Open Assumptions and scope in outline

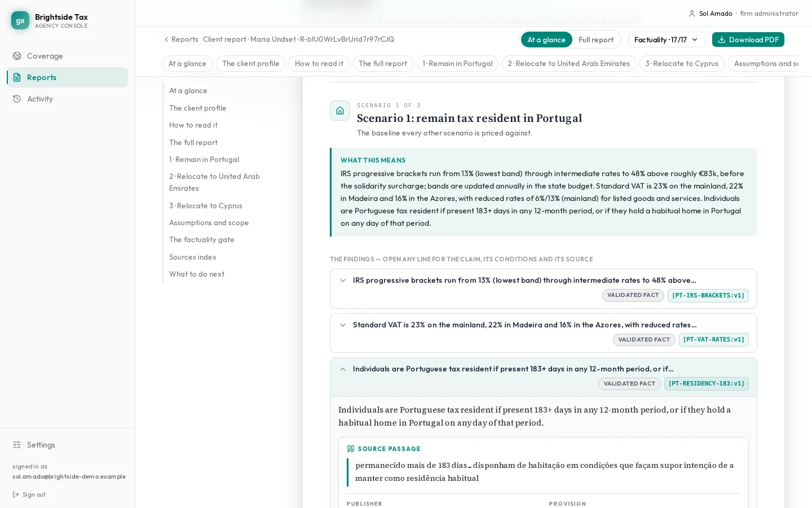(x=209, y=223)
